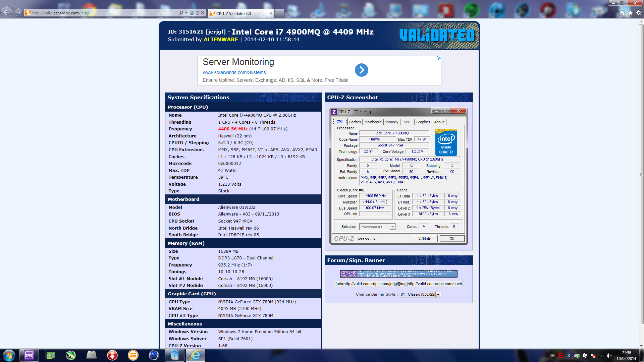This screenshot has height=362, width=644.
Task: Open the volume speaker tray icon
Action: coord(609,356)
